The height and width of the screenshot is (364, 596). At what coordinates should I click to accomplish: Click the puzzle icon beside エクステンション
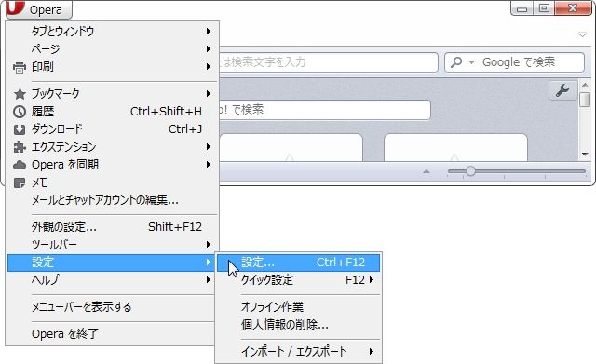coord(20,147)
